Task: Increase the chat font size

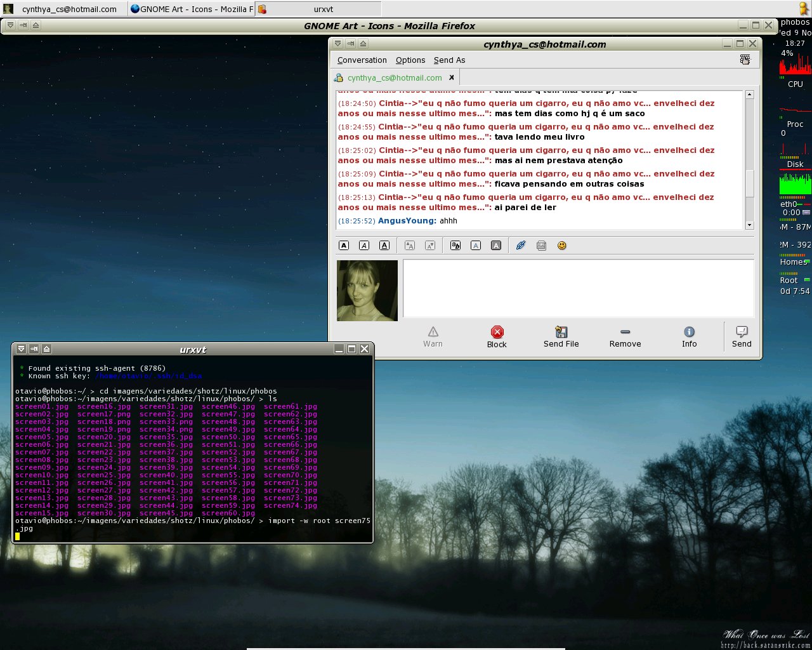Action: tap(410, 246)
